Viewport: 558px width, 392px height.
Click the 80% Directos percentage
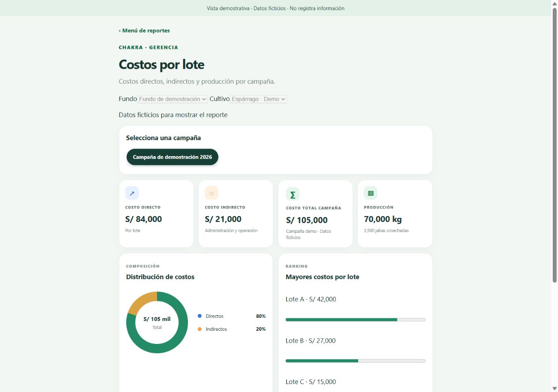(261, 316)
